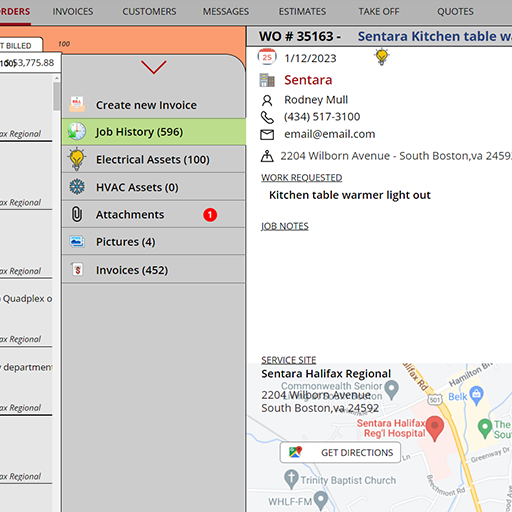This screenshot has width=512, height=512.
Task: Click the lightbulb icon beside the date
Action: (x=382, y=57)
